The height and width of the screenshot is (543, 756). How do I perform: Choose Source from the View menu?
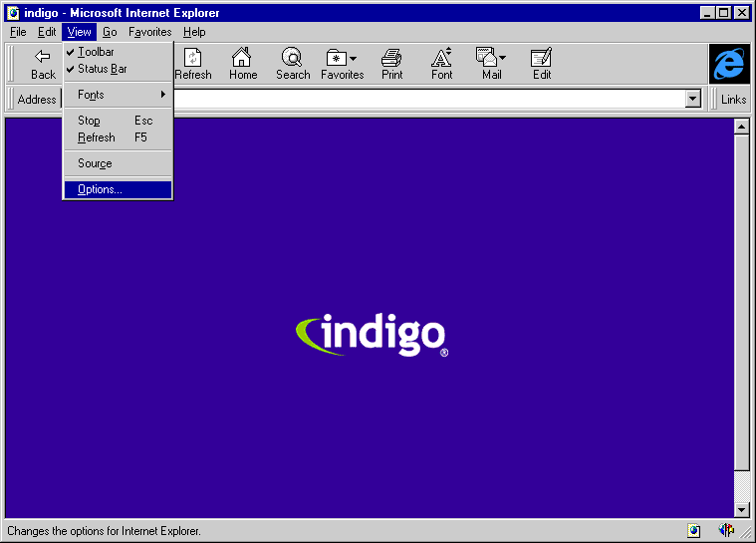118,163
